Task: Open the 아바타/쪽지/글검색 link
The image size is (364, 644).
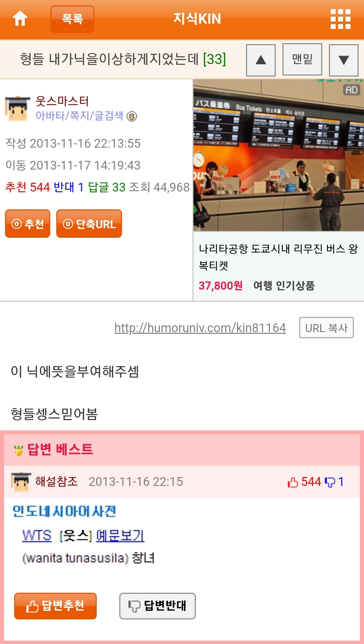Action: coord(79,116)
